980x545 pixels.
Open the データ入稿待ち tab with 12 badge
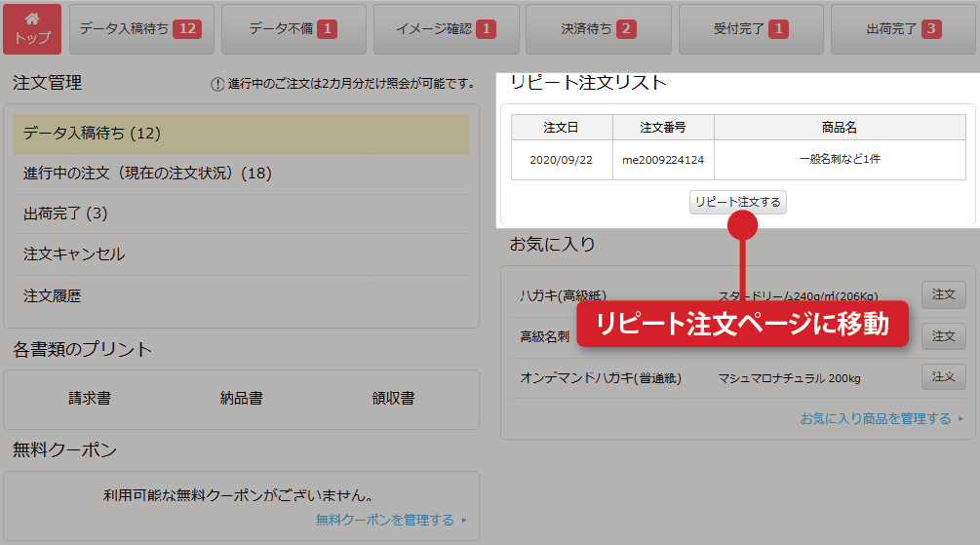point(141,29)
